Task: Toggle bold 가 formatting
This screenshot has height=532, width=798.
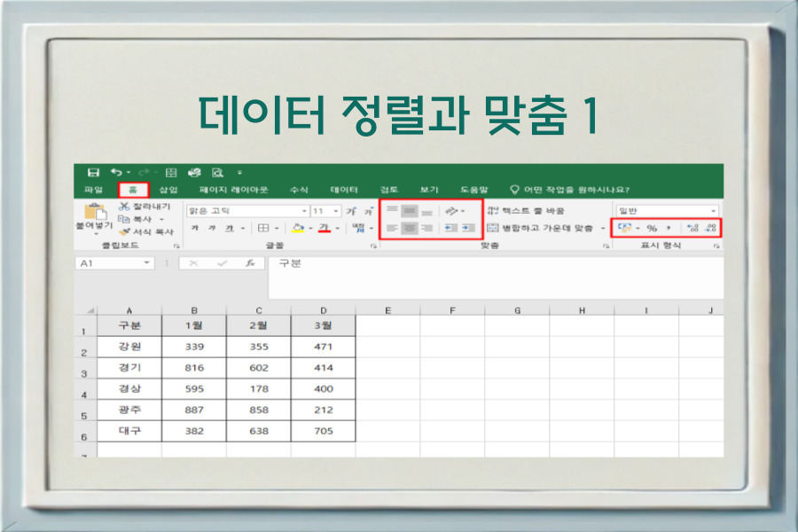Action: pos(194,228)
